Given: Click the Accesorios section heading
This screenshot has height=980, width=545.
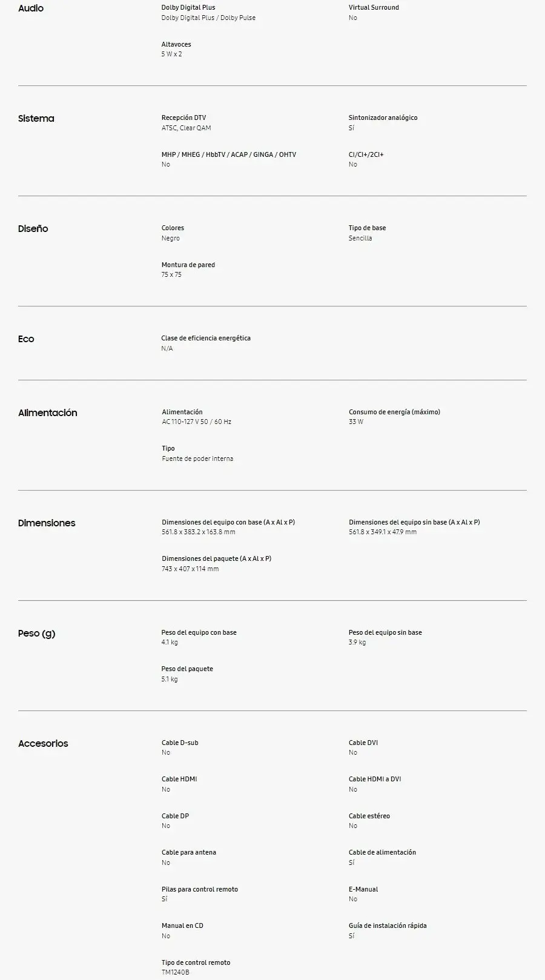Looking at the screenshot, I should tap(43, 744).
